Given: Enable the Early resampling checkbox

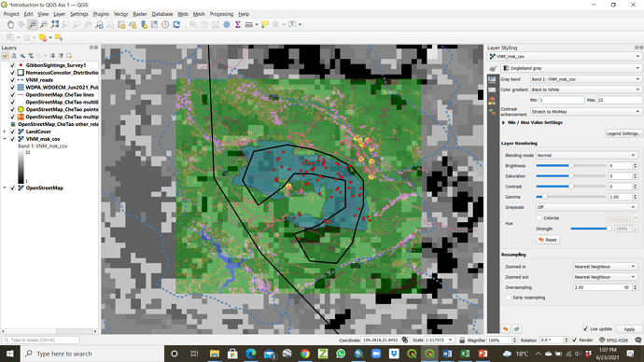Looking at the screenshot, I should [509, 298].
